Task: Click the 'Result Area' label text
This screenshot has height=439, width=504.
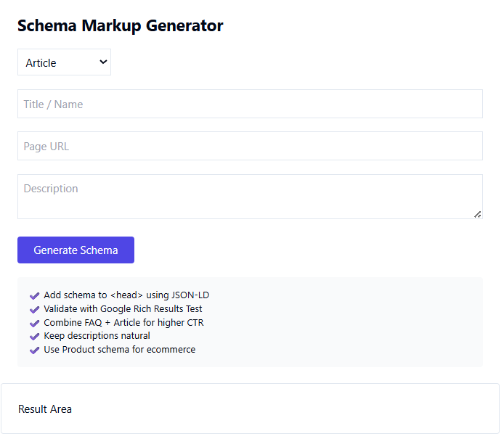Action: coord(45,409)
